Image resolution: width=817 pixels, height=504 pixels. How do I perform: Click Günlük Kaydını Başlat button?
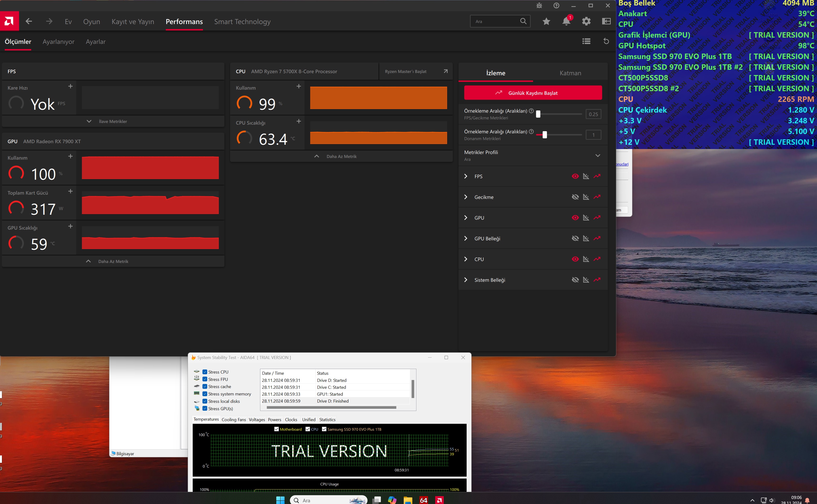click(533, 93)
